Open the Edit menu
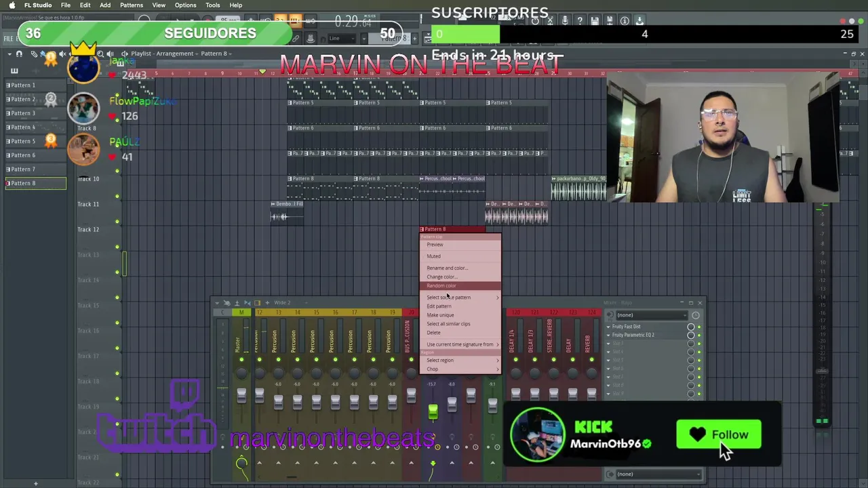 [85, 5]
